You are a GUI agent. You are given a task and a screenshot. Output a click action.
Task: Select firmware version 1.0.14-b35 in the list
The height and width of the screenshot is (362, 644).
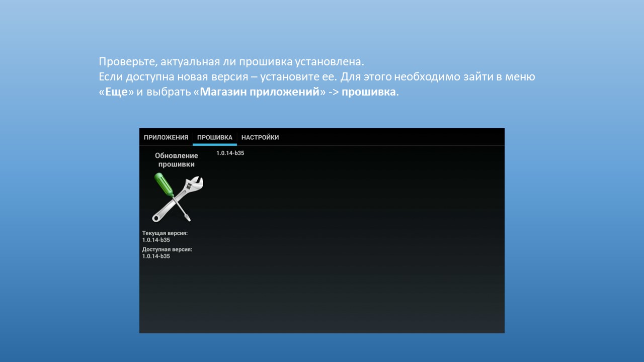click(230, 153)
